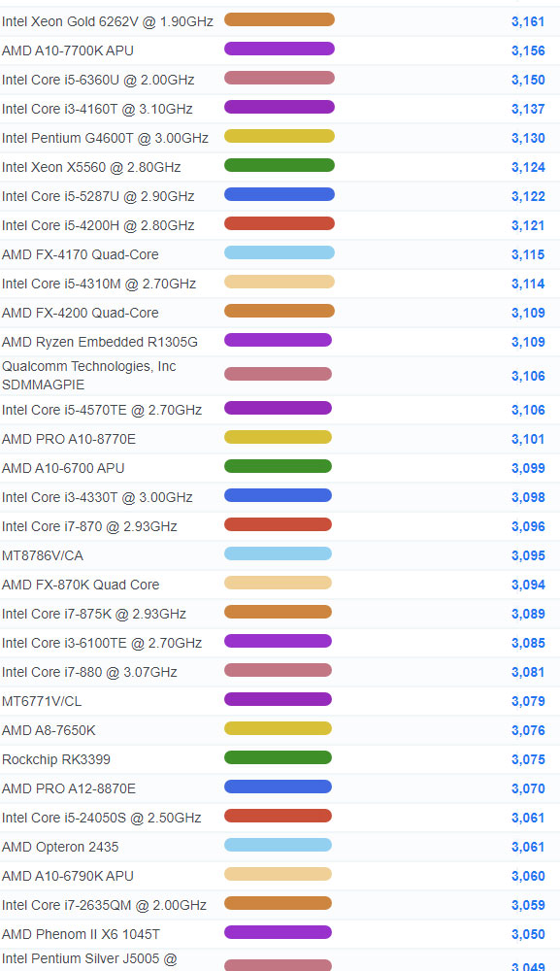This screenshot has height=971, width=560.
Task: Open AMD Opteron 2435 entry
Action: pos(60,847)
